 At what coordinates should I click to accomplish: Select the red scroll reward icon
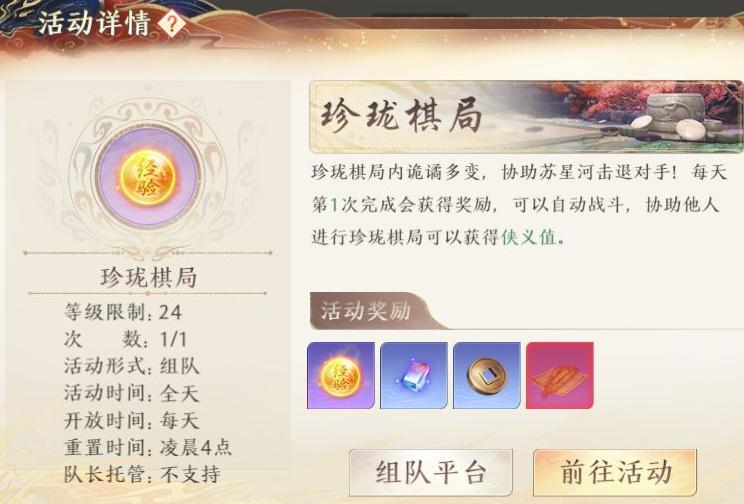[x=560, y=375]
